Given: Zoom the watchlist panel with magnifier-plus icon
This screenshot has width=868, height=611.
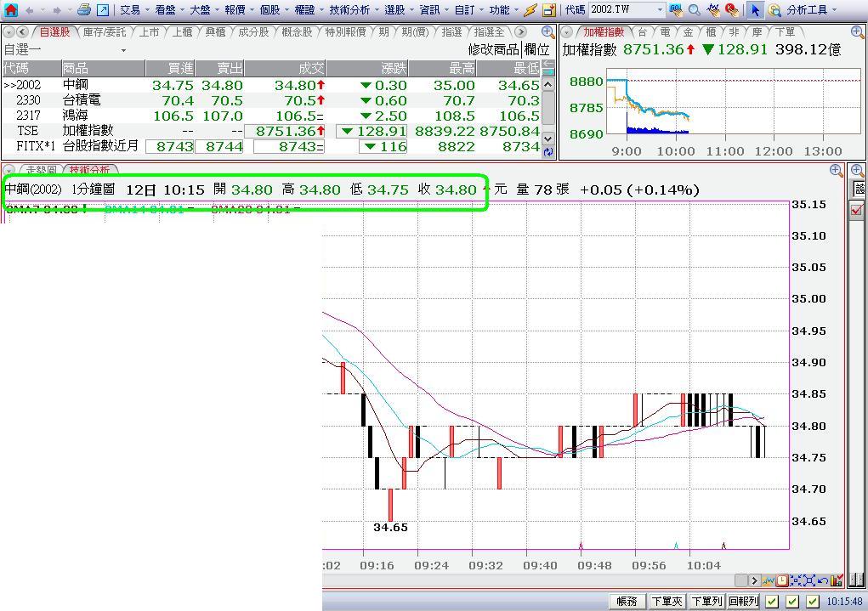Looking at the screenshot, I should [x=547, y=31].
